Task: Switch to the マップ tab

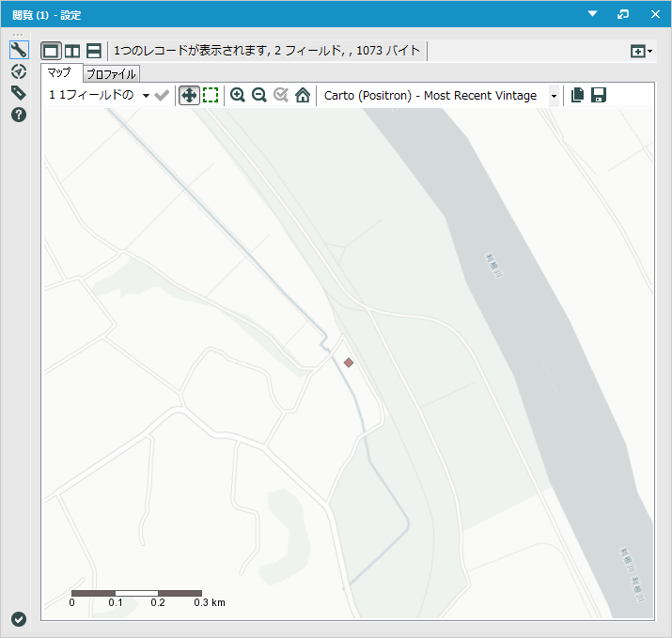Action: click(59, 73)
